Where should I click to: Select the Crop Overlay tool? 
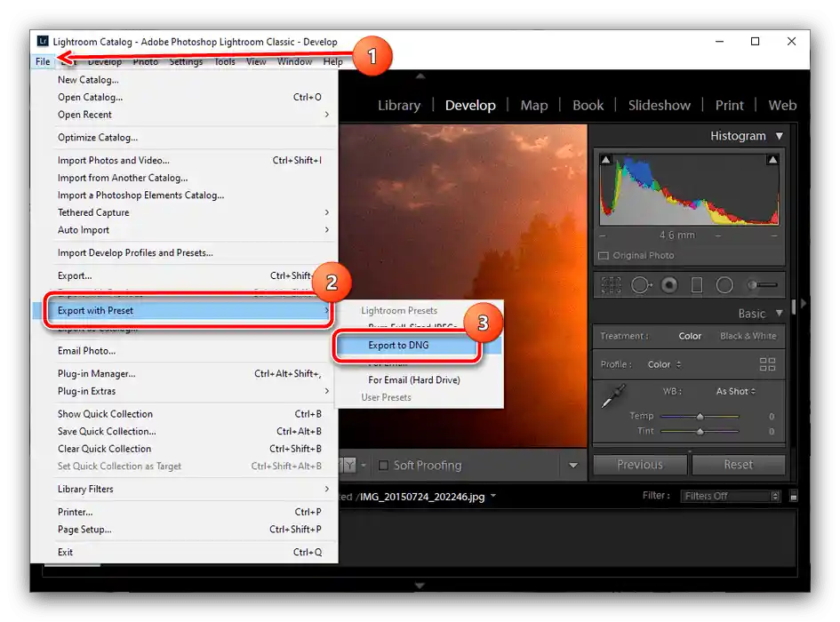(x=612, y=284)
